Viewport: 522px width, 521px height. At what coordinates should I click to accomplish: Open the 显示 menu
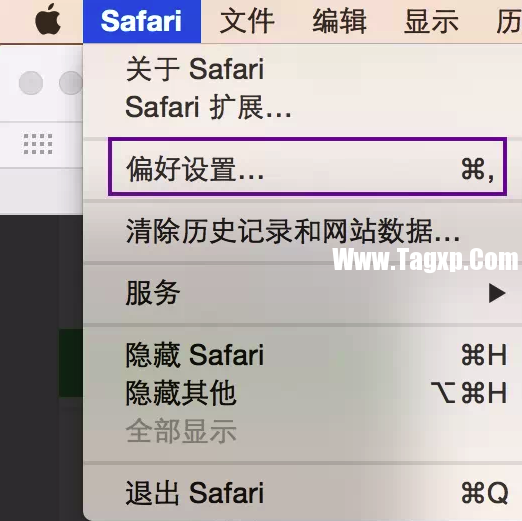(x=431, y=21)
